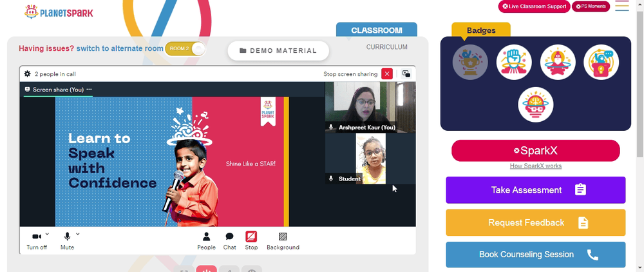Switch to the CLASSROOM tab
The width and height of the screenshot is (644, 272).
[x=377, y=30]
